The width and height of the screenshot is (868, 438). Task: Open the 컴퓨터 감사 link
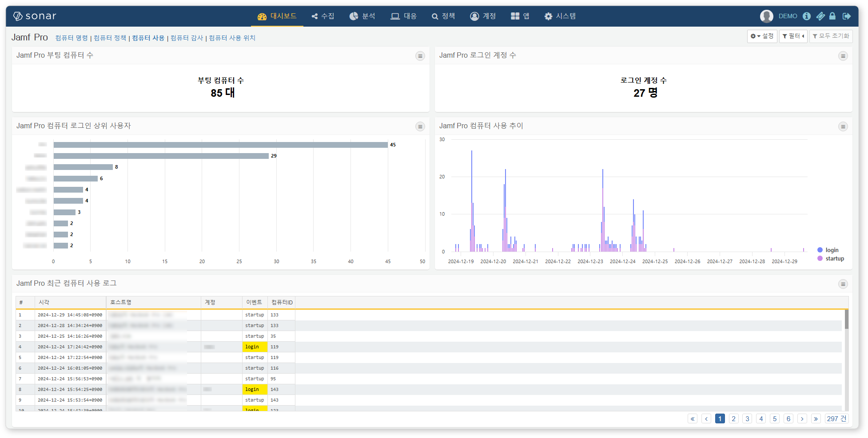(187, 38)
